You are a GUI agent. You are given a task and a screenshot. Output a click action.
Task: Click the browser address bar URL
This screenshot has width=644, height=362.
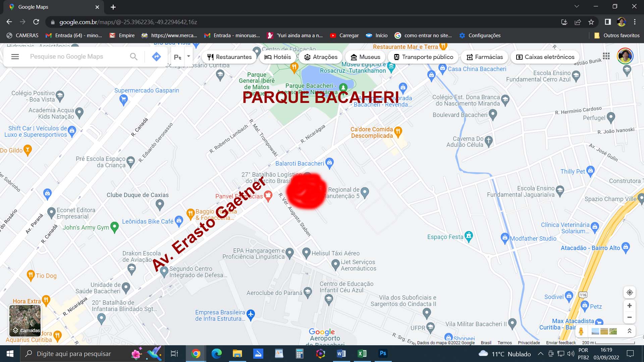pyautogui.click(x=128, y=22)
